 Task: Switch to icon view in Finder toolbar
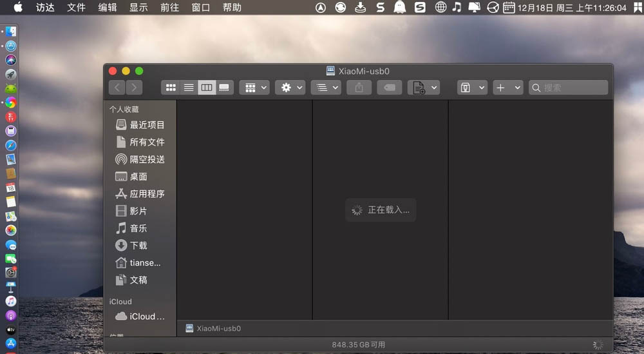(171, 88)
